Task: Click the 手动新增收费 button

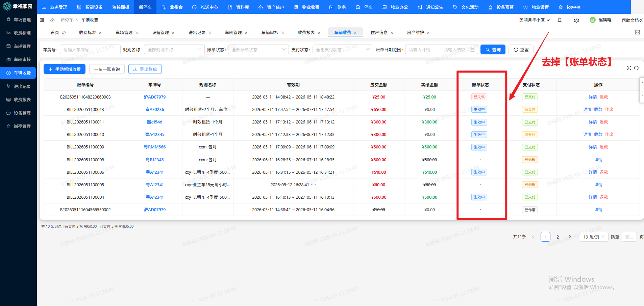Action: coord(65,69)
